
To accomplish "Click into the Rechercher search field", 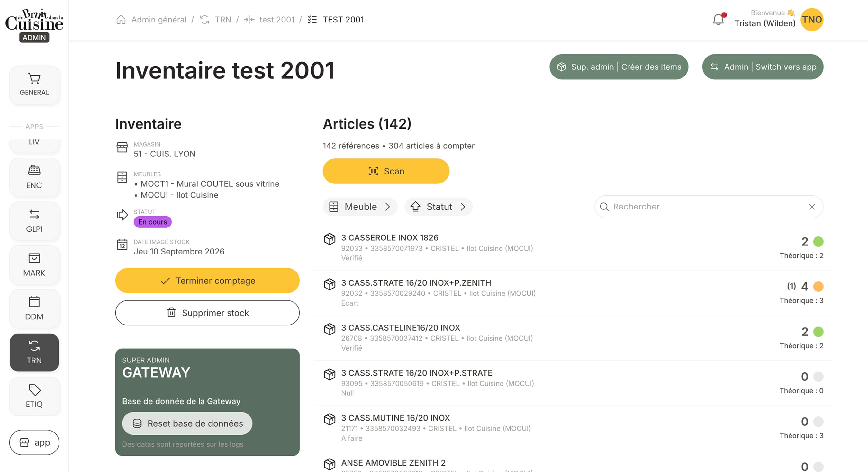I will 709,207.
